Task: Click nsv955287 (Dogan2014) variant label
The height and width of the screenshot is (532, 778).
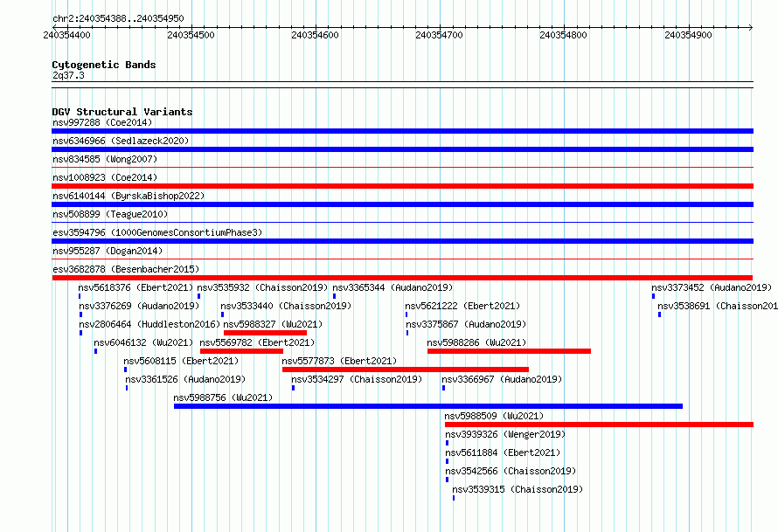Action: click(x=108, y=251)
